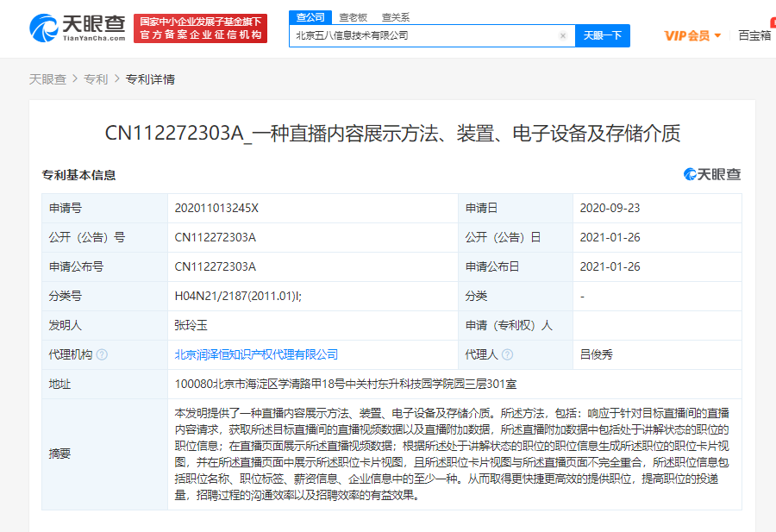Screen dimensions: 776x532
Task: Click the patent title CN112272303A heading
Action: 392,133
